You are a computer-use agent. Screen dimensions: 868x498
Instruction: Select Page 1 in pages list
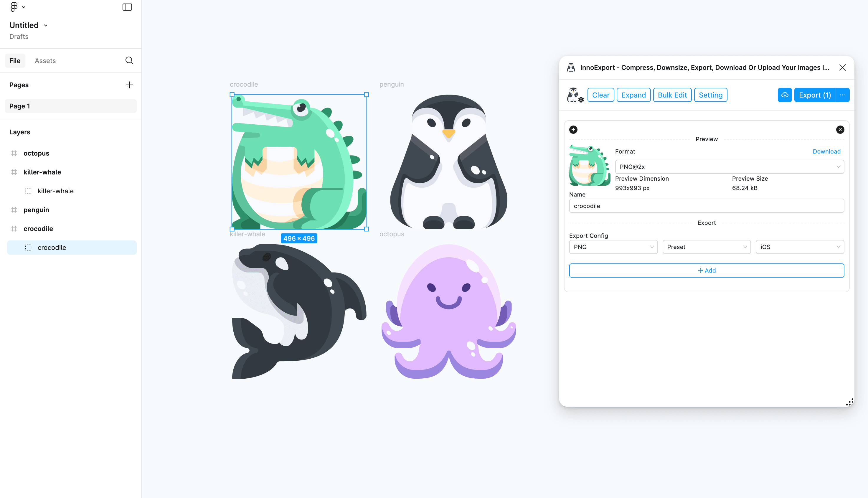click(x=71, y=106)
